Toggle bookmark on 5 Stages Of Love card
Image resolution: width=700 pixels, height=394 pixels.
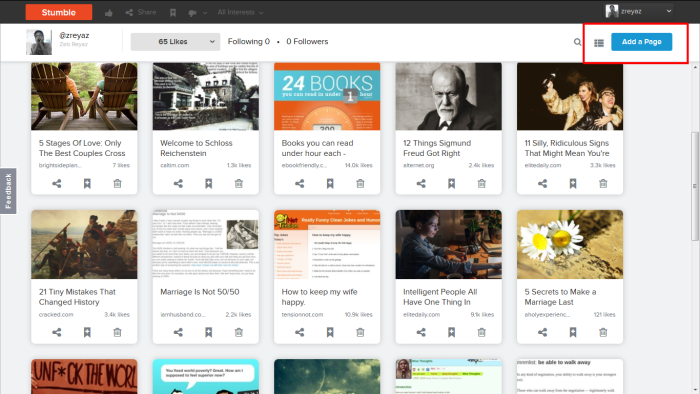pyautogui.click(x=87, y=183)
